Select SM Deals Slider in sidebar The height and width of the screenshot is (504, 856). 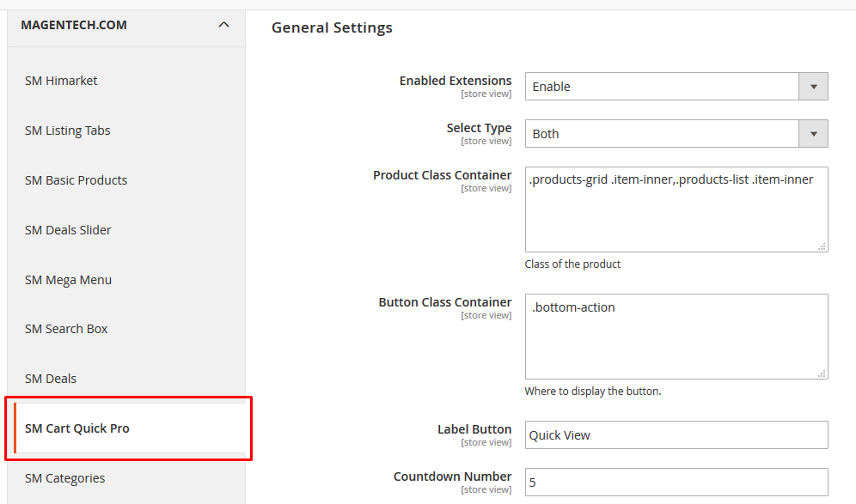(68, 230)
